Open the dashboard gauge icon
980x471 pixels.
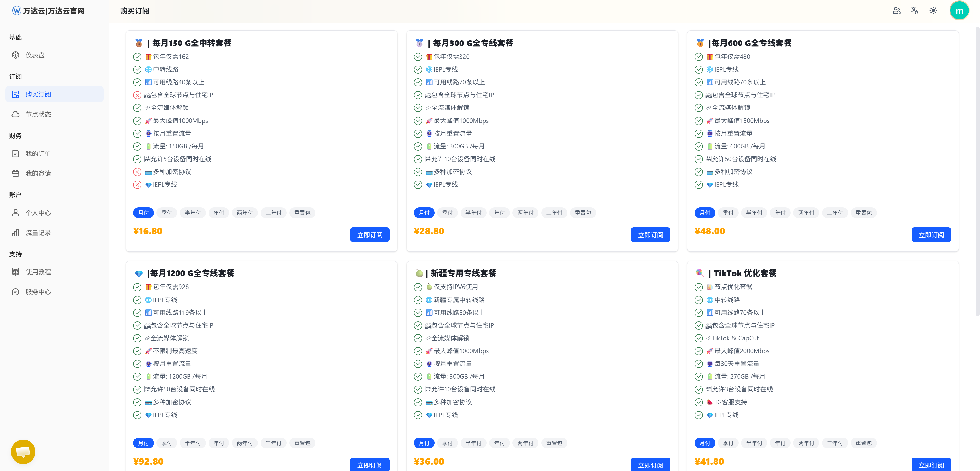(16, 55)
